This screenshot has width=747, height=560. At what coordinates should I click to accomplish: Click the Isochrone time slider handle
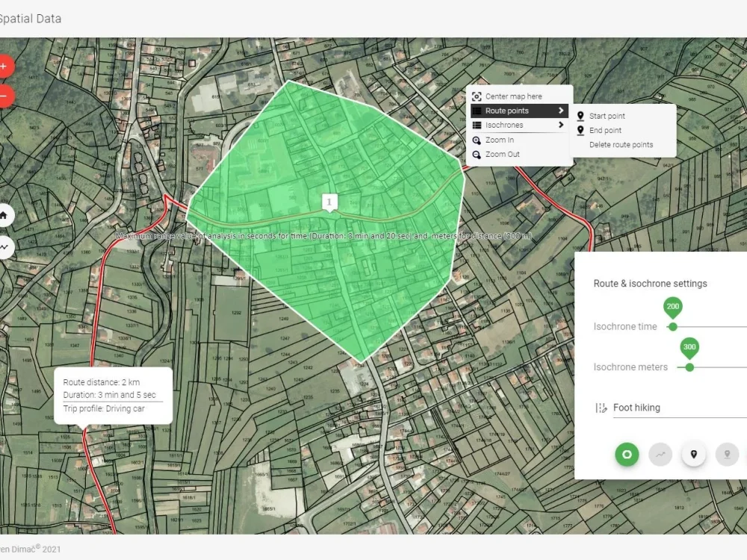click(673, 327)
